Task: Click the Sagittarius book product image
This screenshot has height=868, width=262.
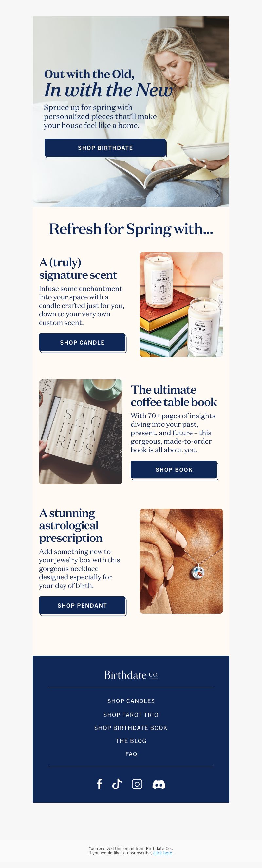Action: click(81, 432)
